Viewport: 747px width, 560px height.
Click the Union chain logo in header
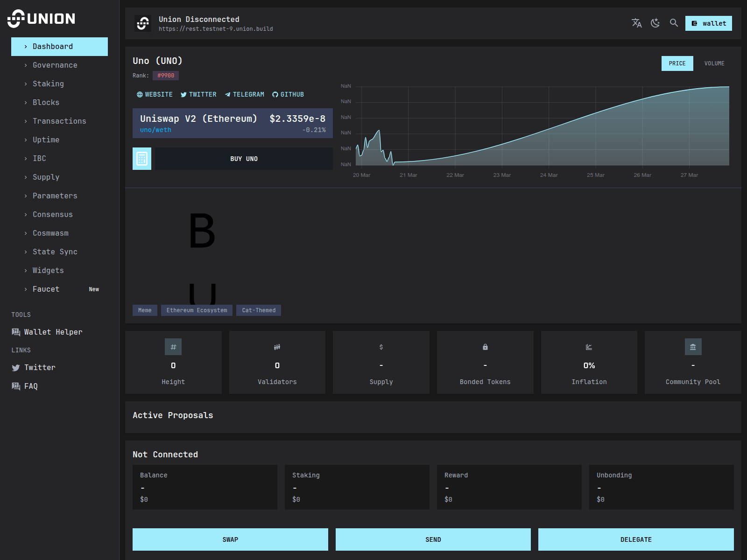tap(143, 23)
